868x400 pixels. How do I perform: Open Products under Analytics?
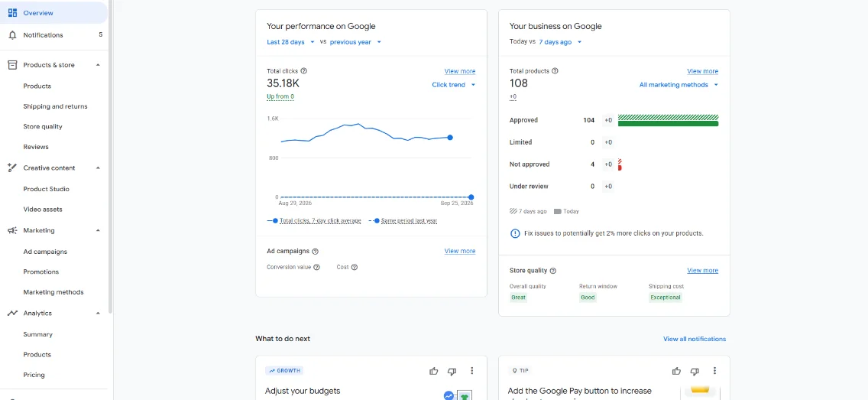(37, 355)
